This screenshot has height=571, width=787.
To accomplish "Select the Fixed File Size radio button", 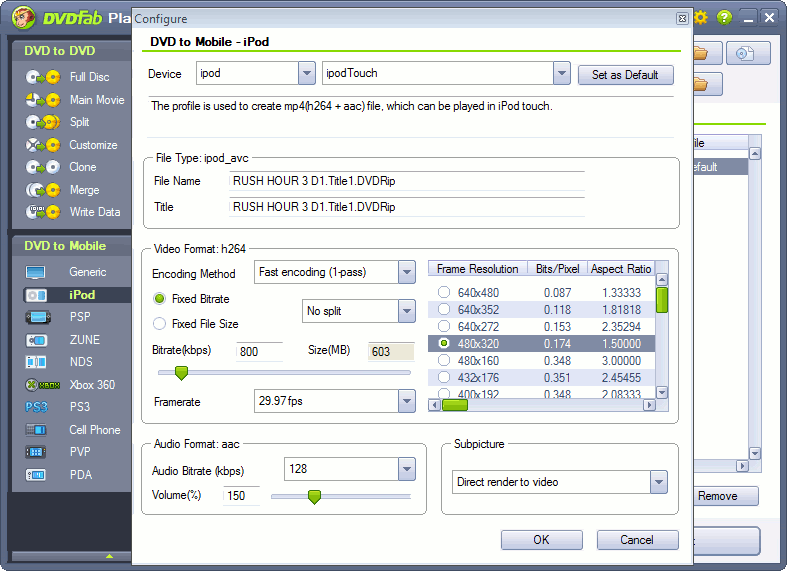I will (160, 324).
